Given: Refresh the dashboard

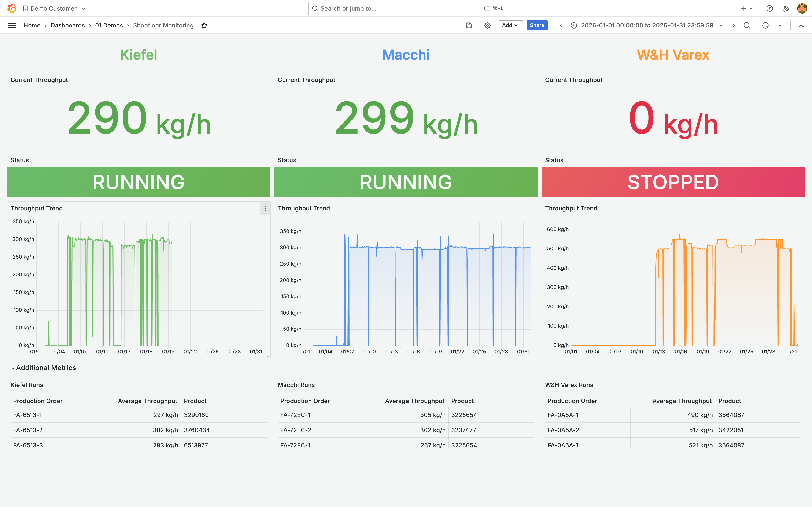Looking at the screenshot, I should [765, 26].
